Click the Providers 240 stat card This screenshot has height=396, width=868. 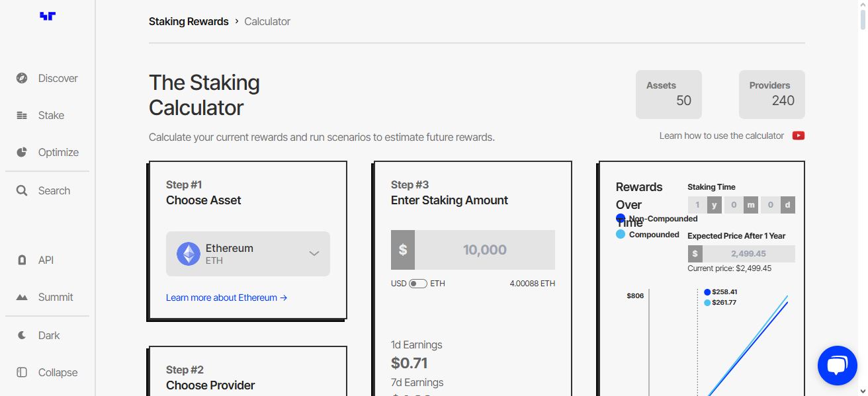pyautogui.click(x=772, y=95)
